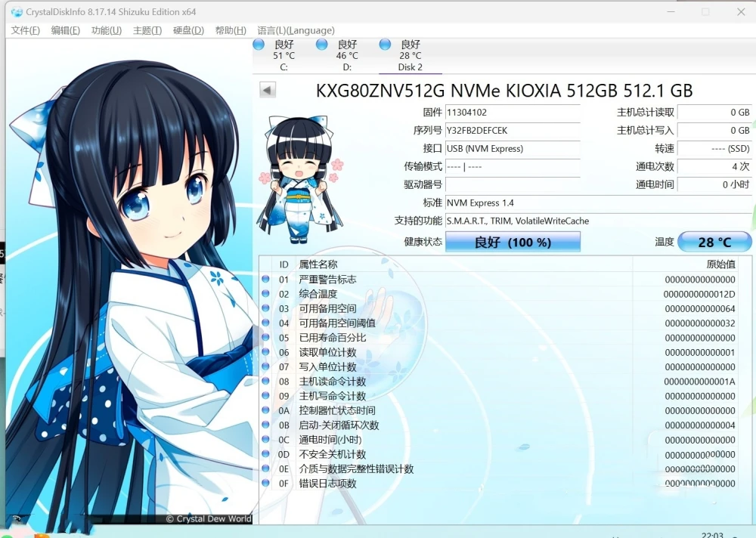Click the CrystalDiskInfo app icon in title bar

tap(17, 11)
